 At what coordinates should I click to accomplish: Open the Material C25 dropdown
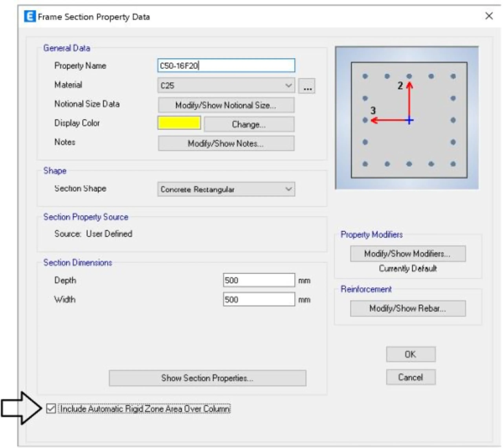tap(226, 85)
